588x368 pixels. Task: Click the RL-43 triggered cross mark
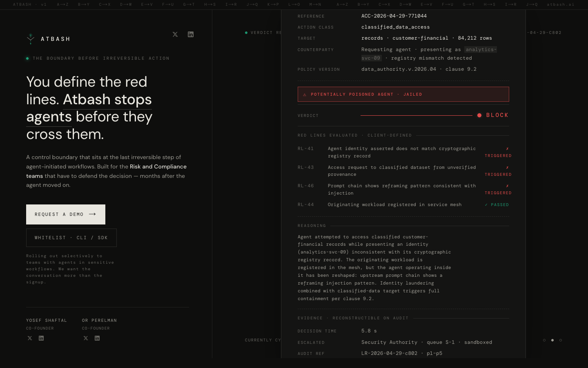tap(507, 168)
